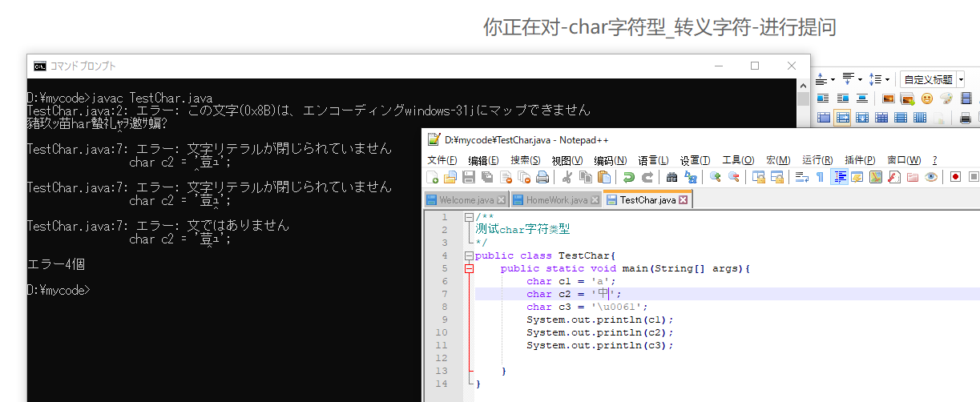The height and width of the screenshot is (402, 980).
Task: Open 设置(T) menu in Notepad++
Action: click(695, 160)
